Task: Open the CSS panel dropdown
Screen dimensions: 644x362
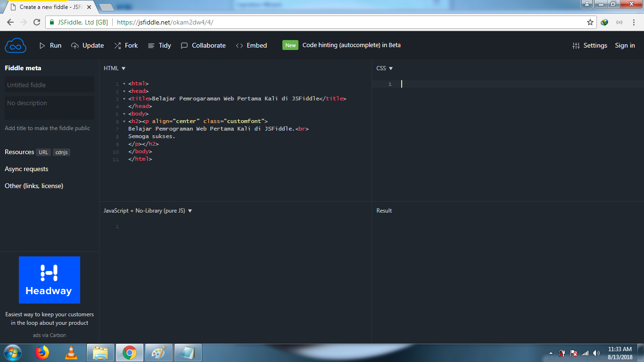Action: 391,68
